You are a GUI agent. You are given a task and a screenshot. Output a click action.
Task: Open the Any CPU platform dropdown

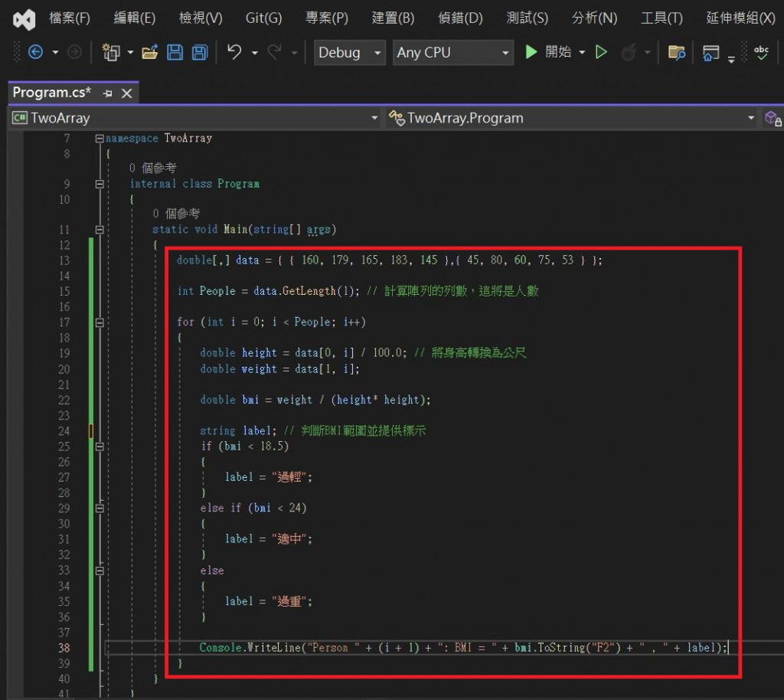(x=453, y=53)
